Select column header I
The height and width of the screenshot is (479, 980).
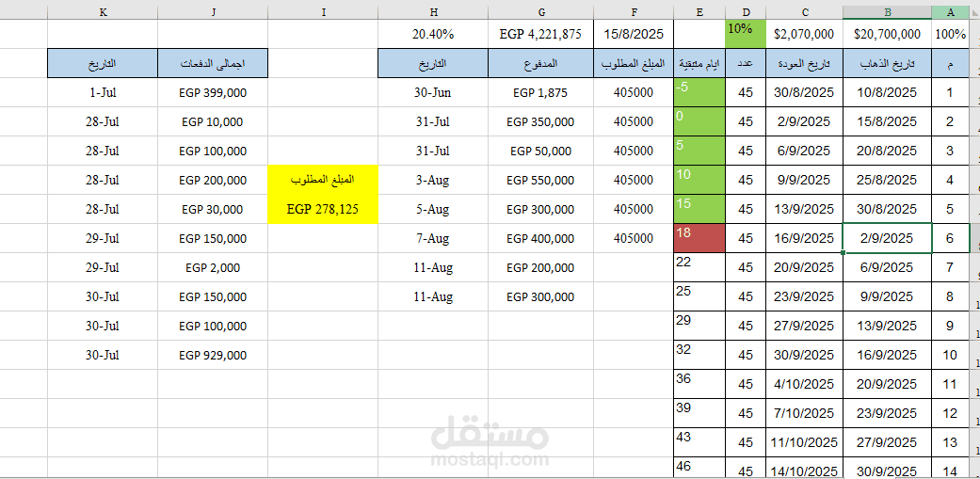(323, 12)
